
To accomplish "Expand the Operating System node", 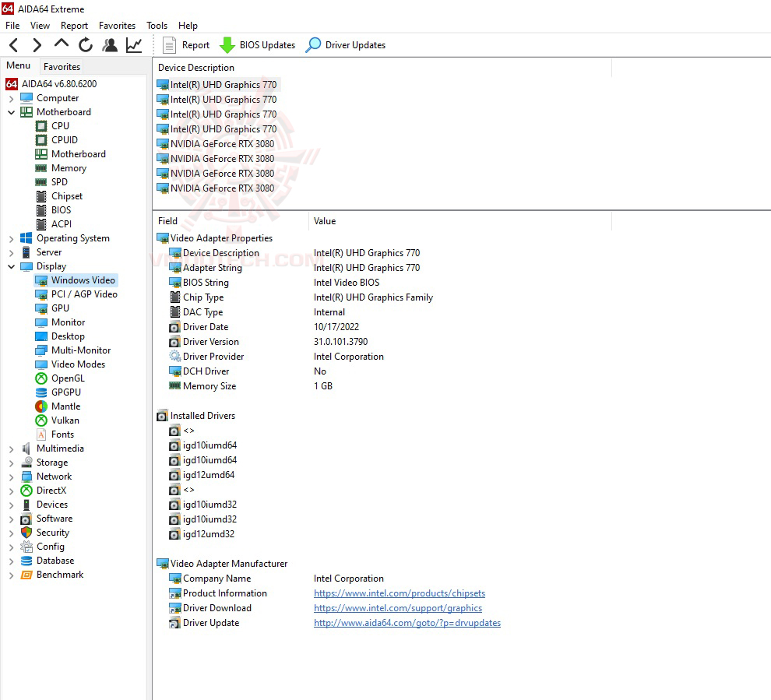I will 12,239.
